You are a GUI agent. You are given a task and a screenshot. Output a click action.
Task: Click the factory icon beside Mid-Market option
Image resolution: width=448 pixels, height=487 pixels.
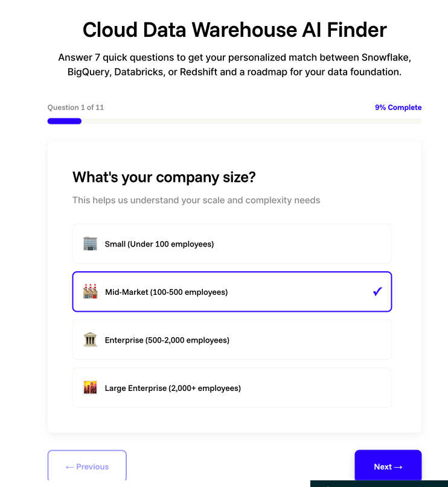90,292
